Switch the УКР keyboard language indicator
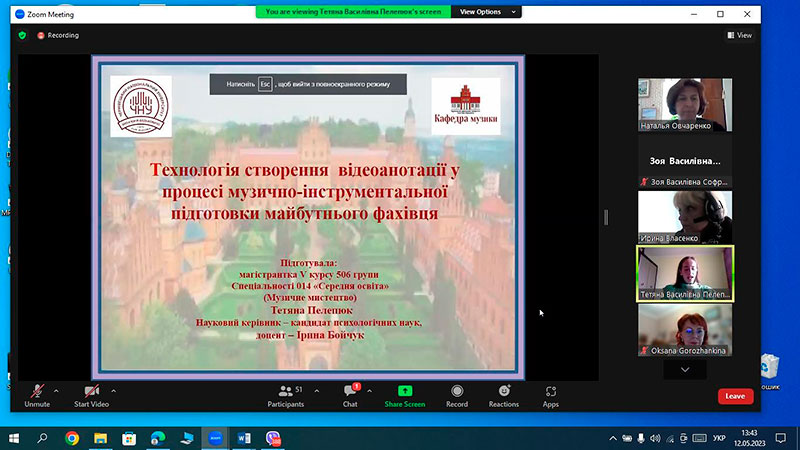Screen dimensions: 800x450 [x=719, y=438]
